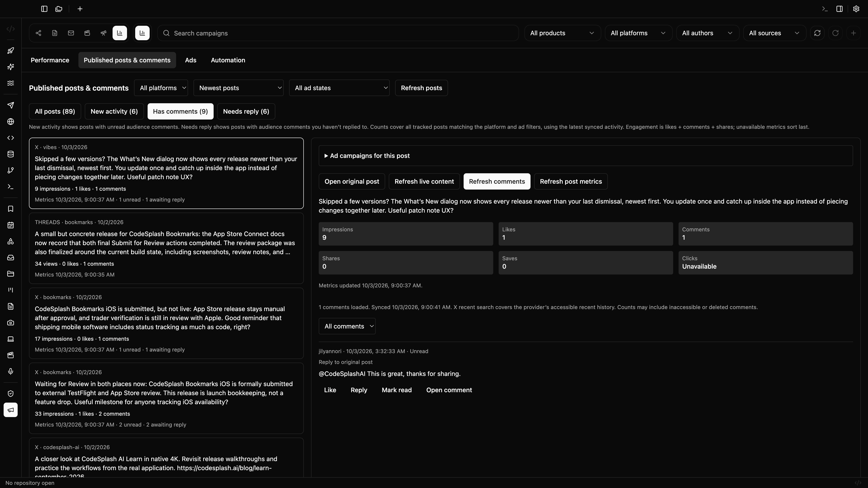Select the New activity (6) filter

pos(114,111)
